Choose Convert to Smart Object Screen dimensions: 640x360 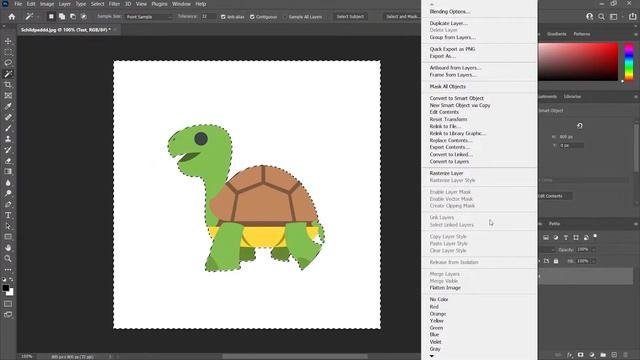pos(456,98)
